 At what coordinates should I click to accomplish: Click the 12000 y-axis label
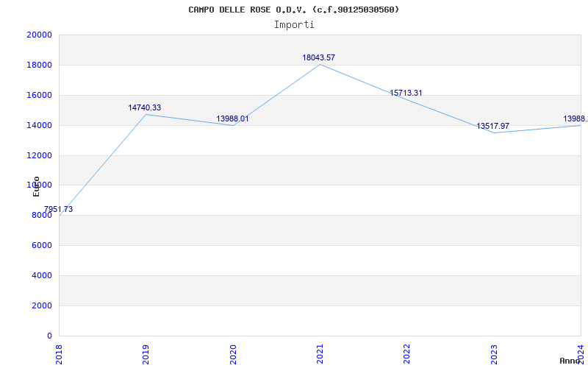pos(39,155)
